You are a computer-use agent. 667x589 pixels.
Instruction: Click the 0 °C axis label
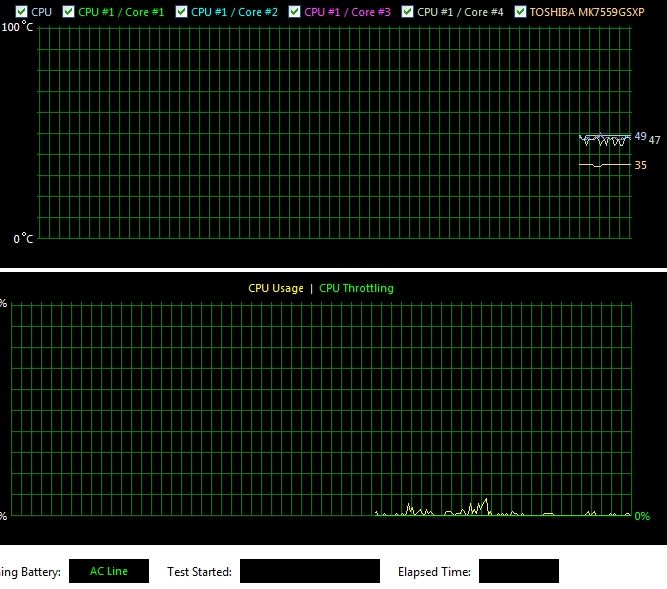(23, 238)
